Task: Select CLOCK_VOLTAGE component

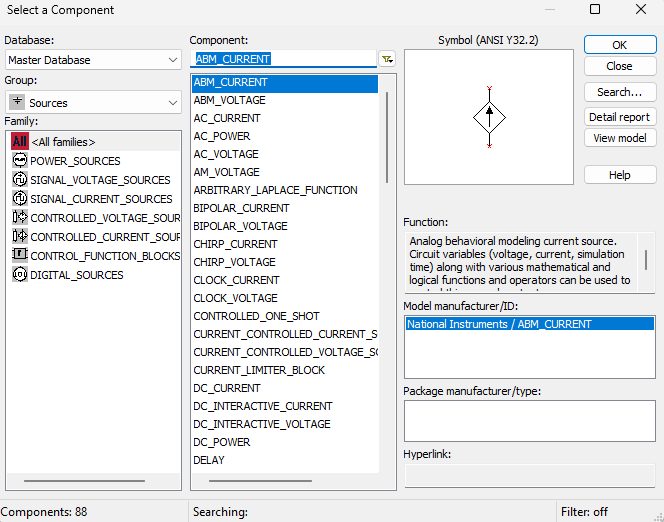Action: click(x=285, y=298)
